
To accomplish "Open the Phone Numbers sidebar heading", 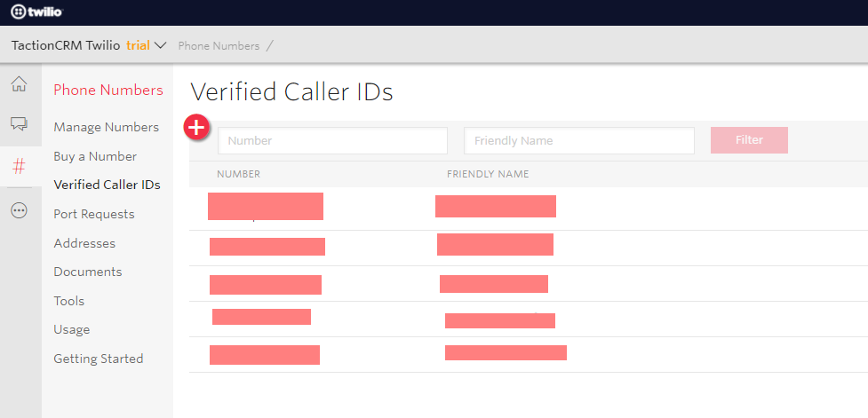I will pos(108,91).
